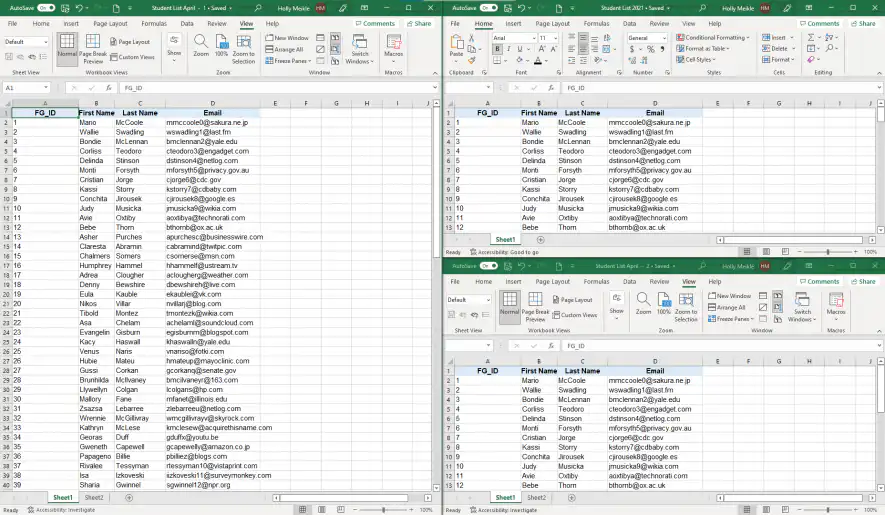Open View tab in Student List 2021 window

point(689,24)
